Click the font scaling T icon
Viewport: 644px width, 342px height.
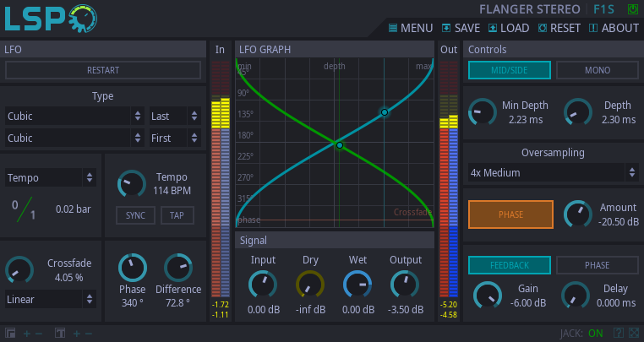(x=60, y=333)
